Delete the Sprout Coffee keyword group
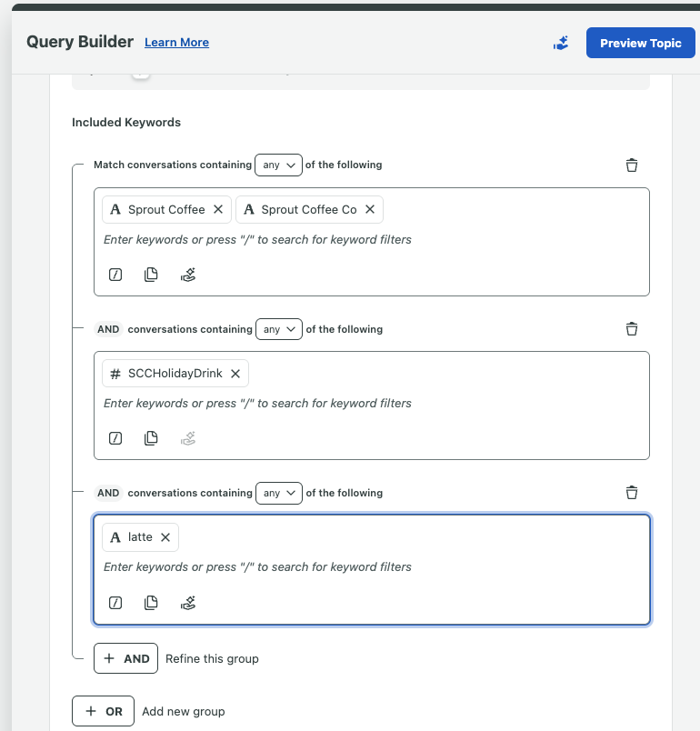Image resolution: width=700 pixels, height=731 pixels. (632, 165)
